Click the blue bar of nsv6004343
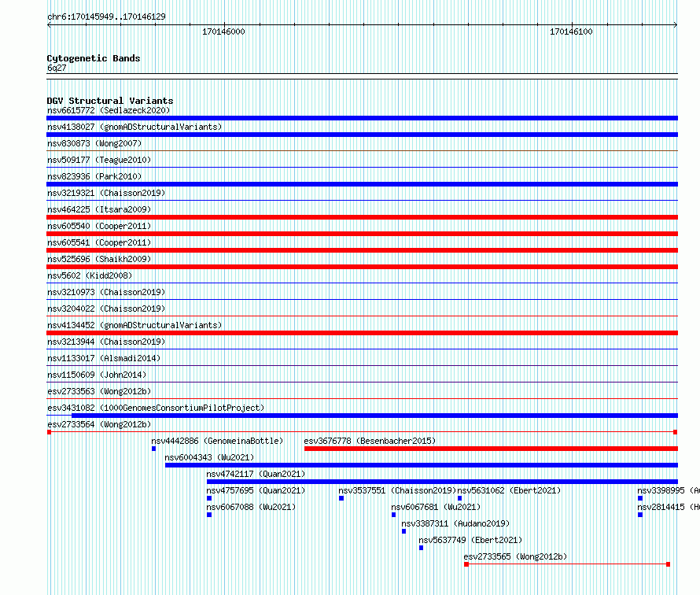 422,465
